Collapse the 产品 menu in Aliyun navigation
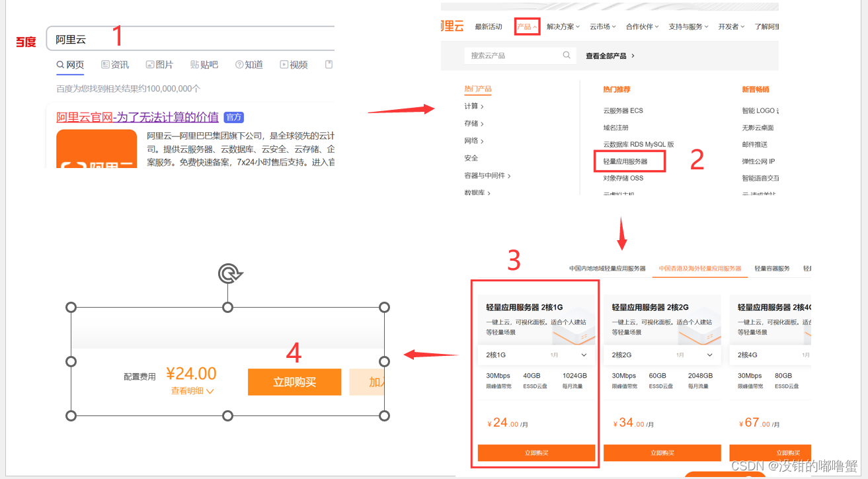 point(528,27)
